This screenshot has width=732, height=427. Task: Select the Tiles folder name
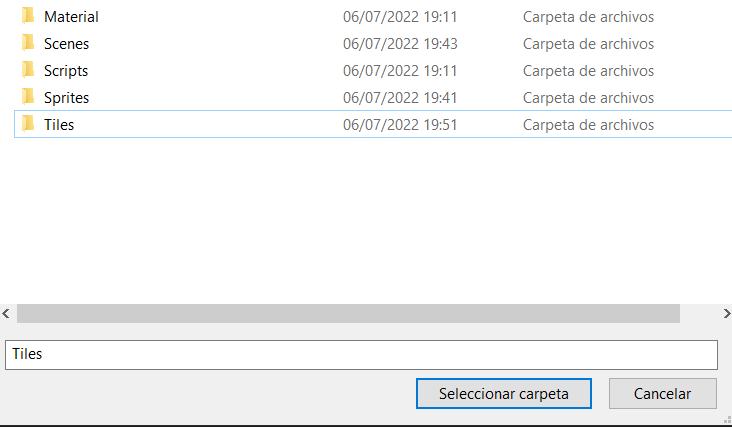tap(59, 125)
